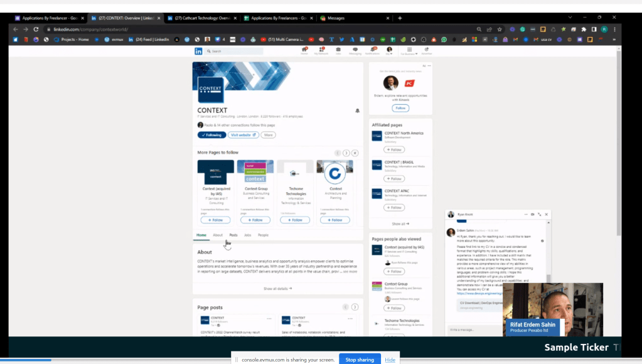Follow the Context Group card
Image resolution: width=642 pixels, height=364 pixels.
255,220
